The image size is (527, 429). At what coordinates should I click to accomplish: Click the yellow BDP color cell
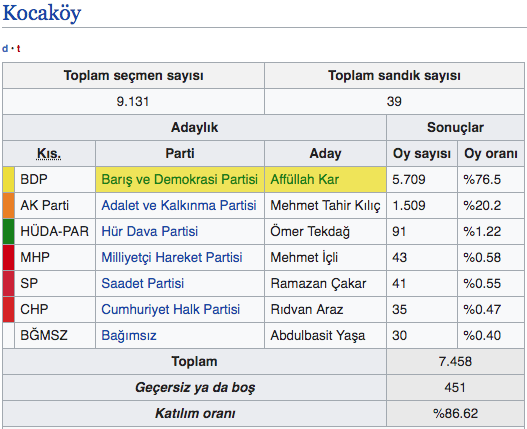[8, 180]
